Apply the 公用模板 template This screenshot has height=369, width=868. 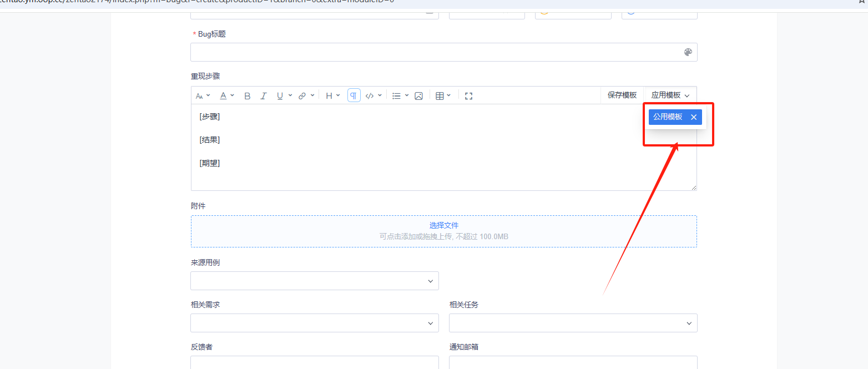coord(668,117)
